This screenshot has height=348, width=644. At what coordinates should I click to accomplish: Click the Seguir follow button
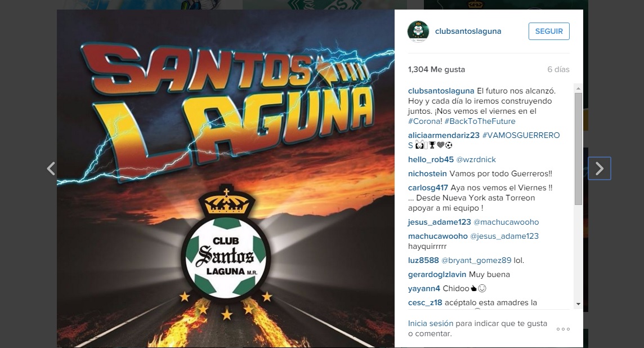tap(549, 31)
